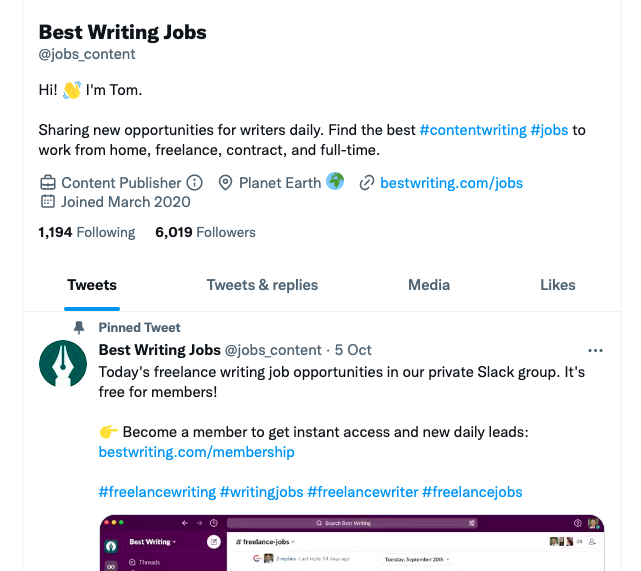Open the pinned tweet's three-dot menu

coord(595,350)
